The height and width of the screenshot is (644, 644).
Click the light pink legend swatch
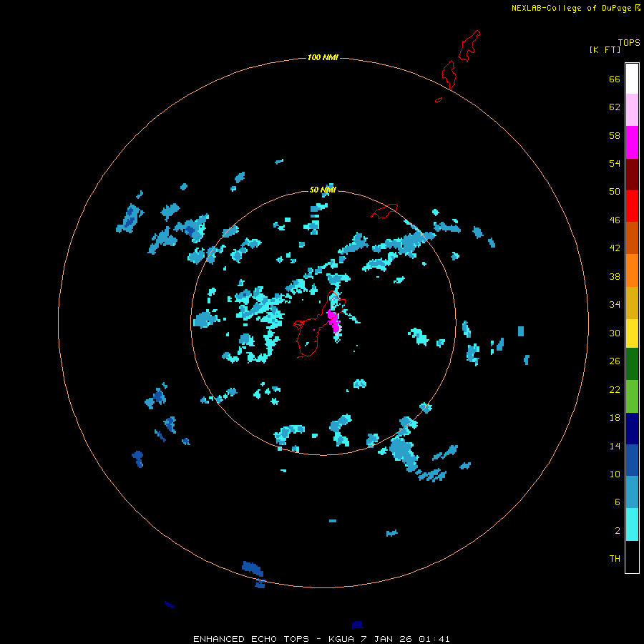click(x=632, y=109)
